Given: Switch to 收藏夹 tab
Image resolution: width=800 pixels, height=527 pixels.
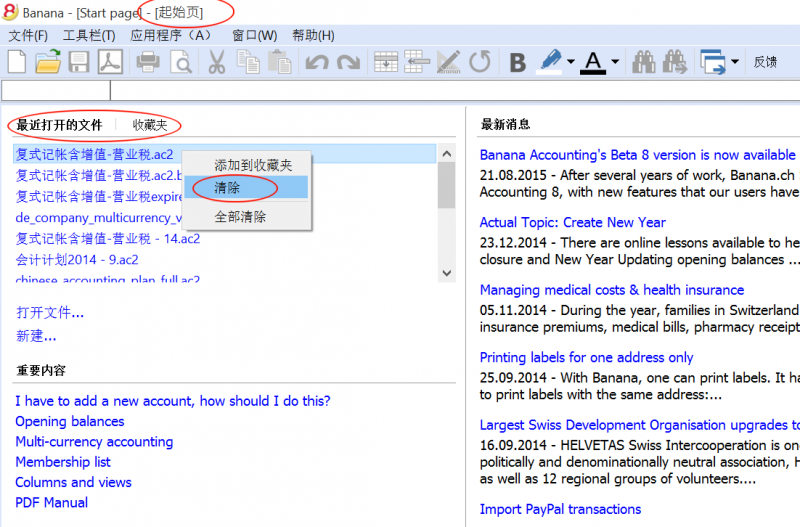Looking at the screenshot, I should pyautogui.click(x=150, y=125).
